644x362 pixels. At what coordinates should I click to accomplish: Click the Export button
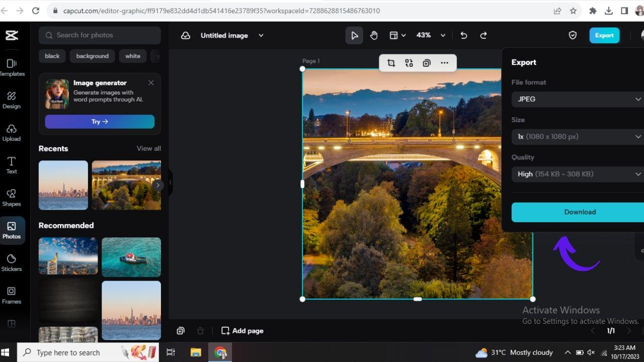604,35
